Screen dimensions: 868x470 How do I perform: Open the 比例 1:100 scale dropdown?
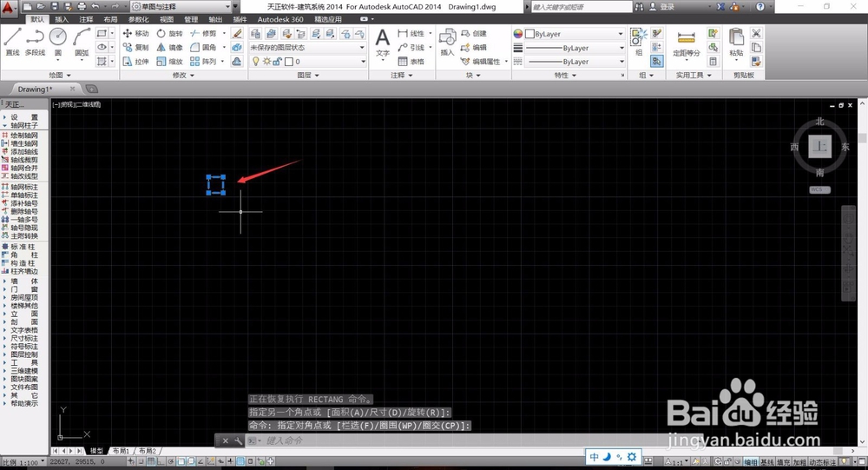click(x=23, y=461)
